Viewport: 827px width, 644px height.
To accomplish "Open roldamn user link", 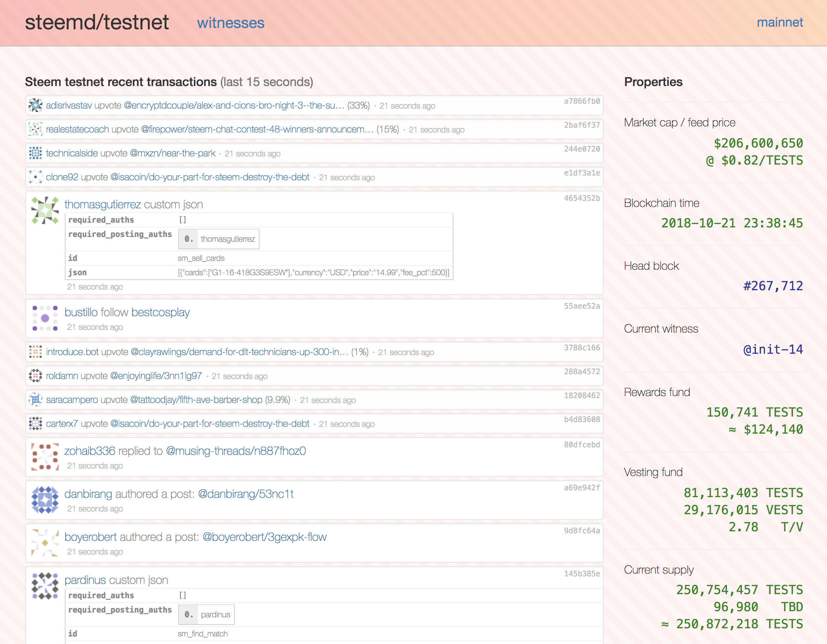I will pyautogui.click(x=62, y=376).
